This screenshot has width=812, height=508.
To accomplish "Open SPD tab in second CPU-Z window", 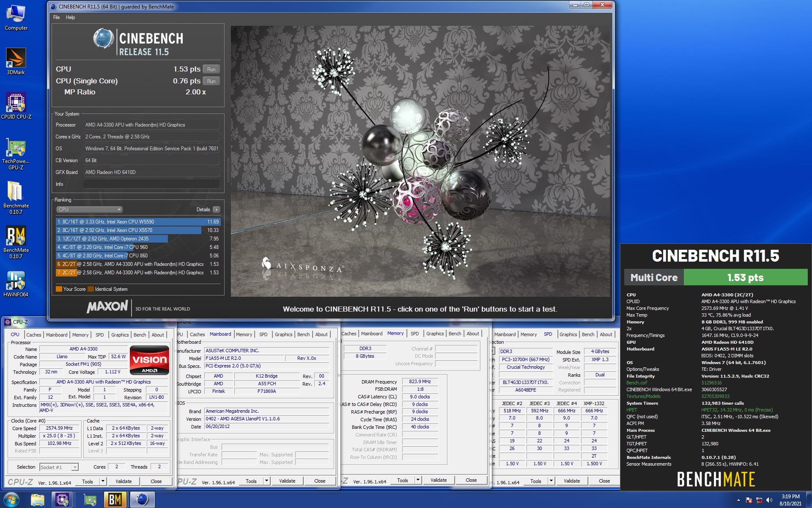I will [263, 334].
